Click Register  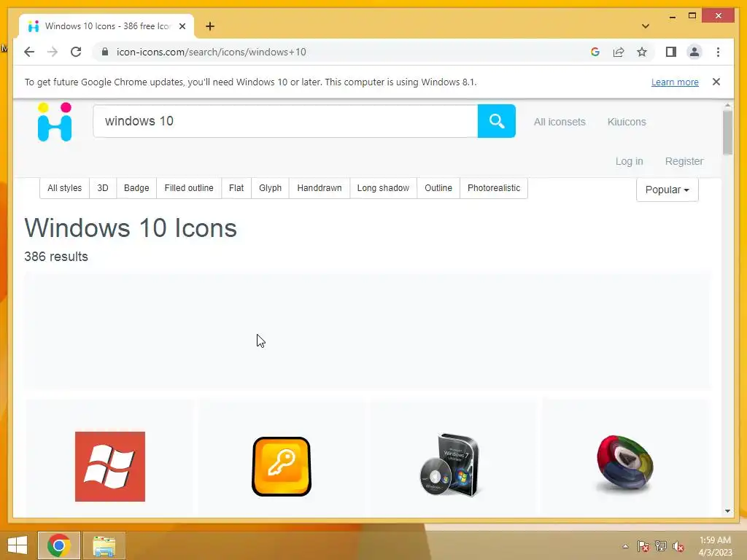[684, 161]
